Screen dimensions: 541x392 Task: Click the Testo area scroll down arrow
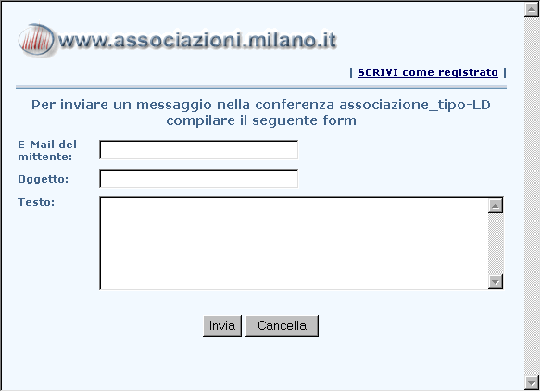click(x=496, y=282)
